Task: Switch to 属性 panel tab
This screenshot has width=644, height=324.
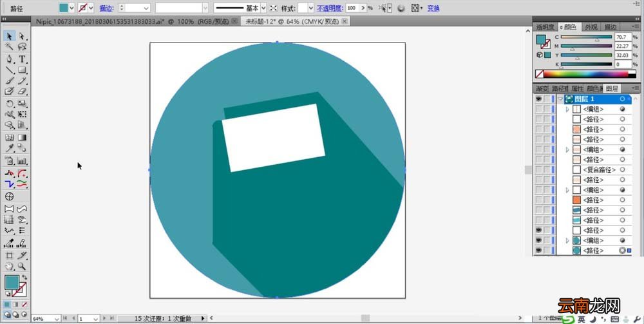Action: pyautogui.click(x=577, y=88)
